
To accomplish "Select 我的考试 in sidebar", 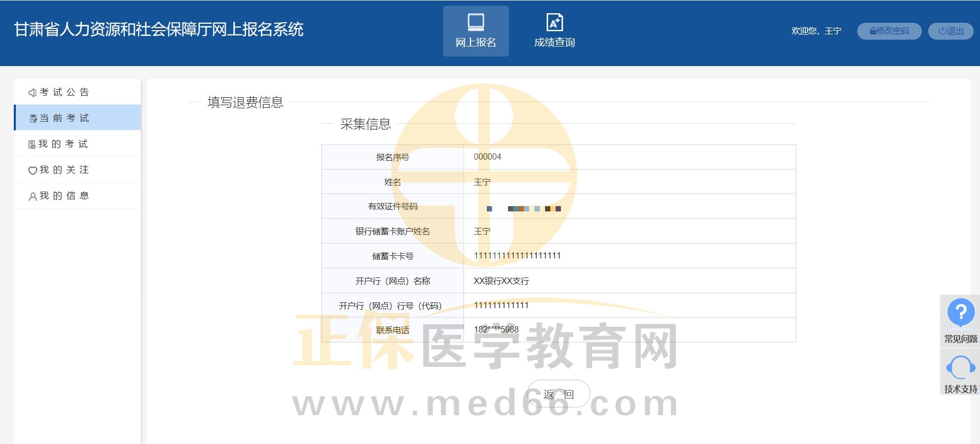I will [63, 144].
